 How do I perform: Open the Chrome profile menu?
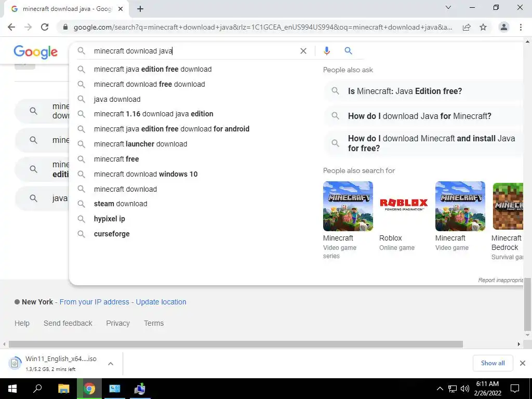click(x=504, y=27)
